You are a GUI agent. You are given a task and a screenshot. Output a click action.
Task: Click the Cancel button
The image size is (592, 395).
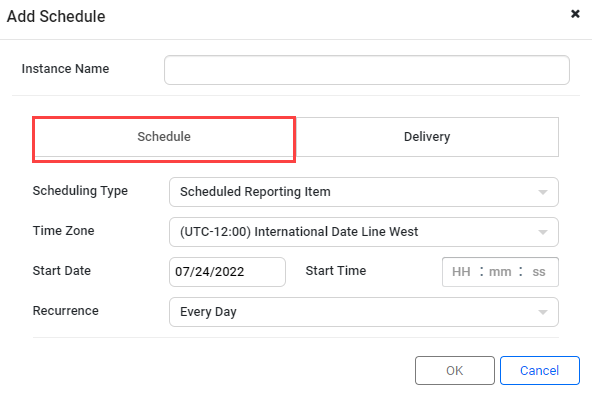click(x=540, y=370)
